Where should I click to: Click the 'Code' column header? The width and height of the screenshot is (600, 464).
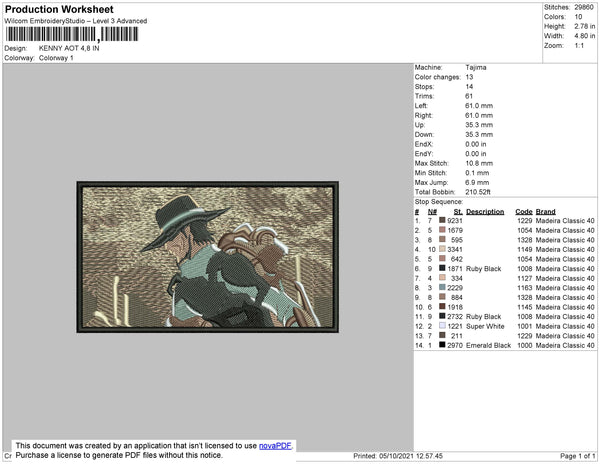(524, 212)
